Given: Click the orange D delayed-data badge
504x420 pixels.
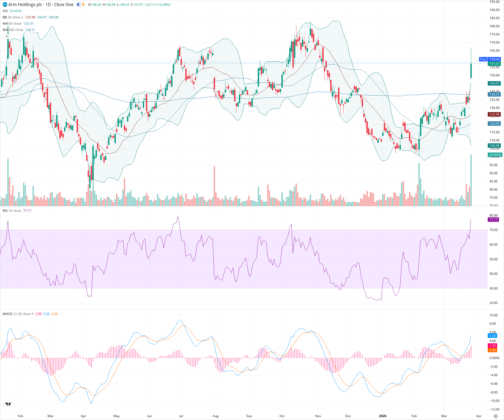Looking at the screenshot, I should pos(83,4).
